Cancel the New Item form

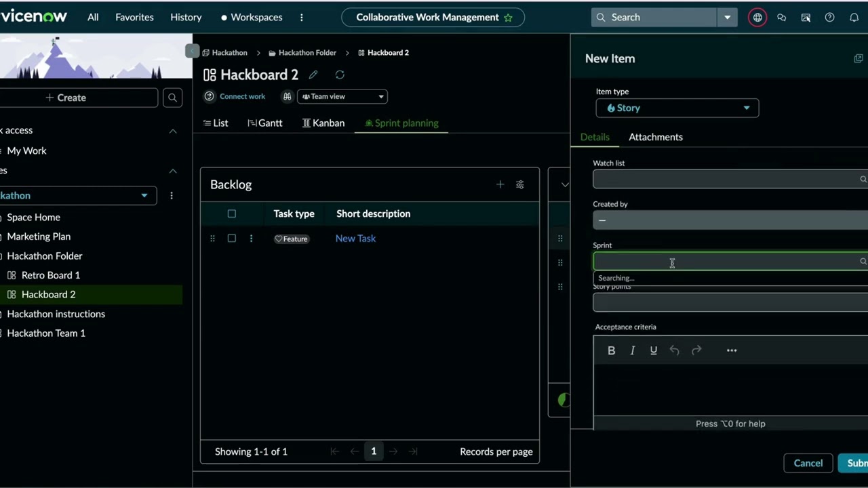(808, 463)
